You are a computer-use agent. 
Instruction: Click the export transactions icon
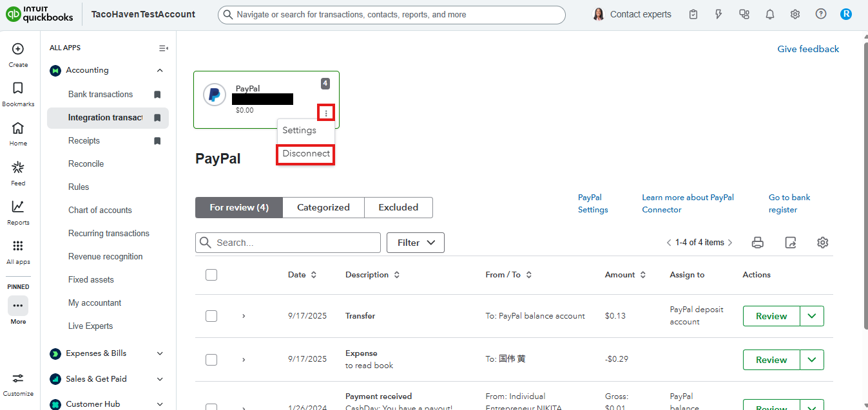[791, 243]
